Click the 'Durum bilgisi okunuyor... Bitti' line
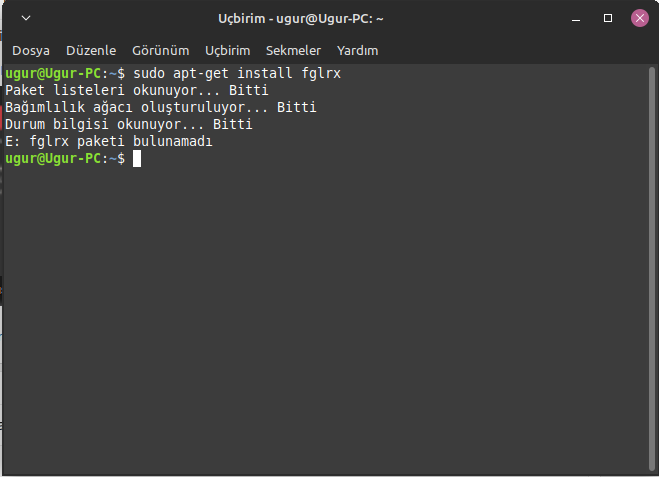 (x=129, y=125)
